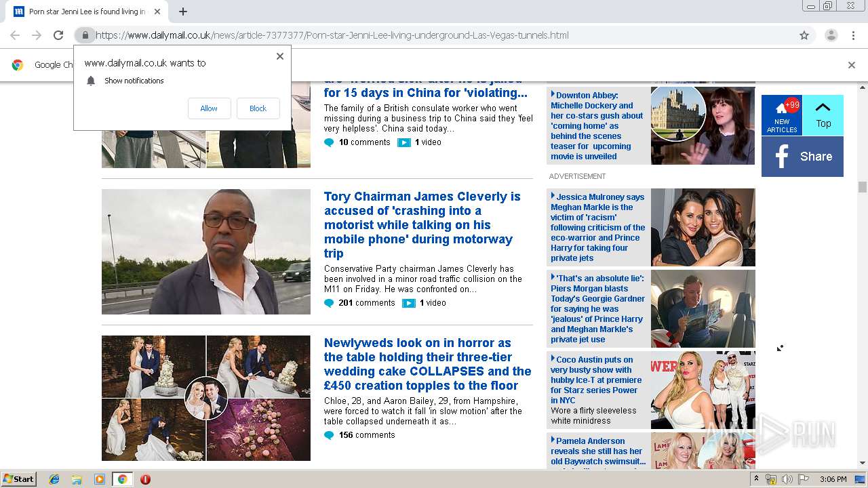View site security lock info

85,35
